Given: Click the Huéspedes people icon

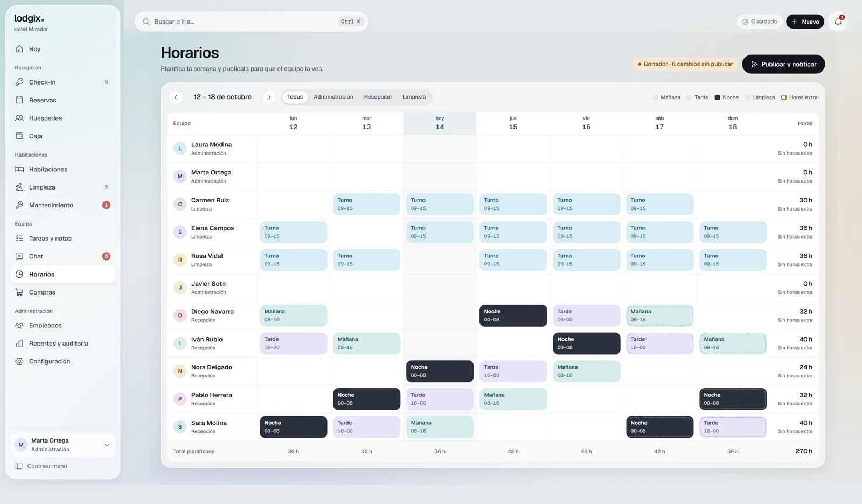Looking at the screenshot, I should point(19,118).
